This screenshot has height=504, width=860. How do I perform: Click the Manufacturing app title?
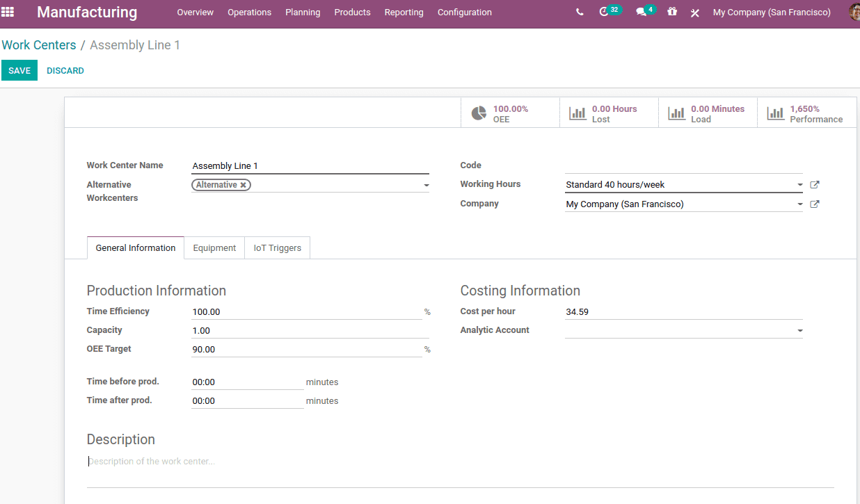tap(87, 13)
